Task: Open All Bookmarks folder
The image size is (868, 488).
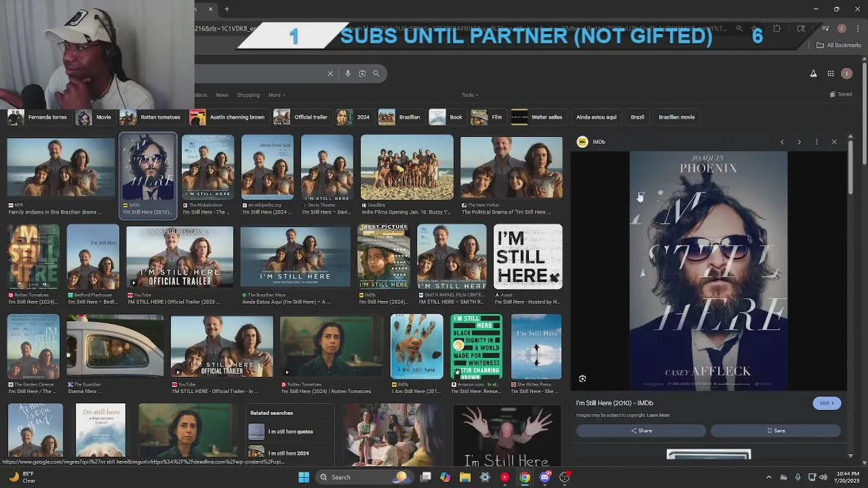Action: coord(839,45)
